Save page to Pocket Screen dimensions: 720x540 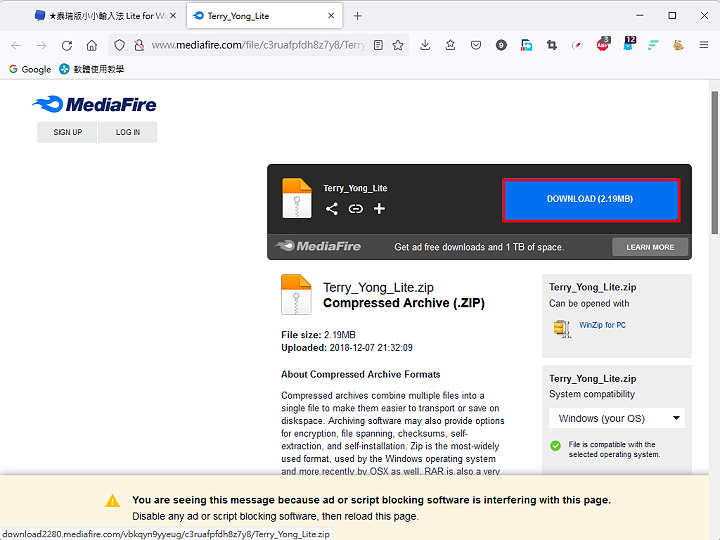(476, 45)
